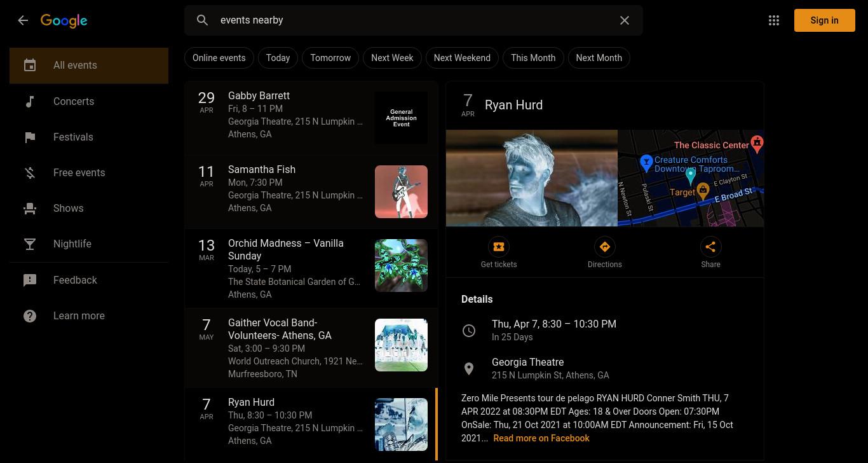Open the Feedback link text

point(75,280)
